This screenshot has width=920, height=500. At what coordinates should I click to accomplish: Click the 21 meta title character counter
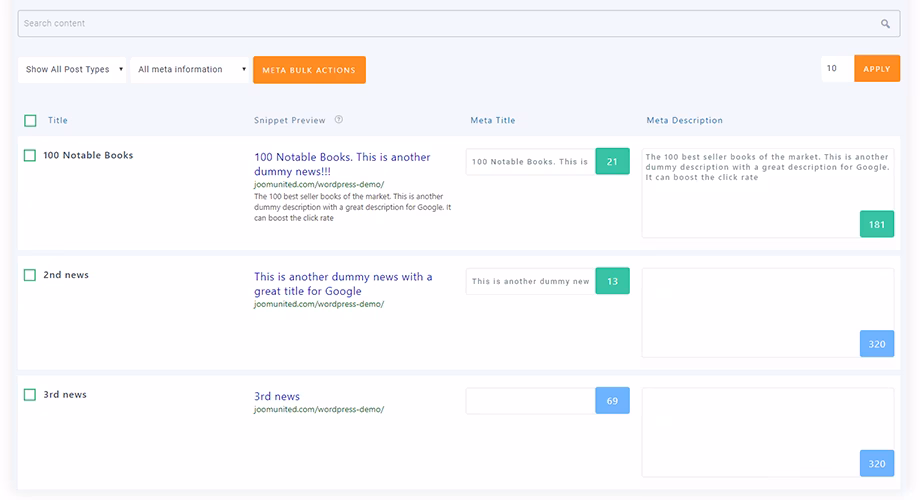tap(612, 161)
